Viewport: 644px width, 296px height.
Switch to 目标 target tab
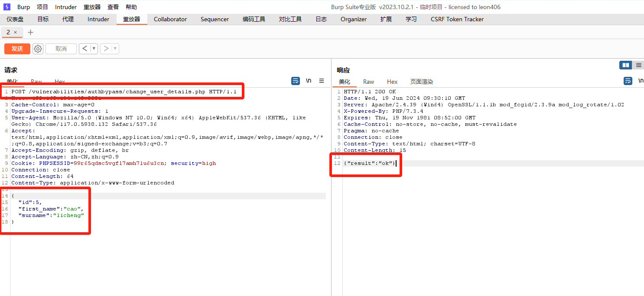(x=43, y=19)
